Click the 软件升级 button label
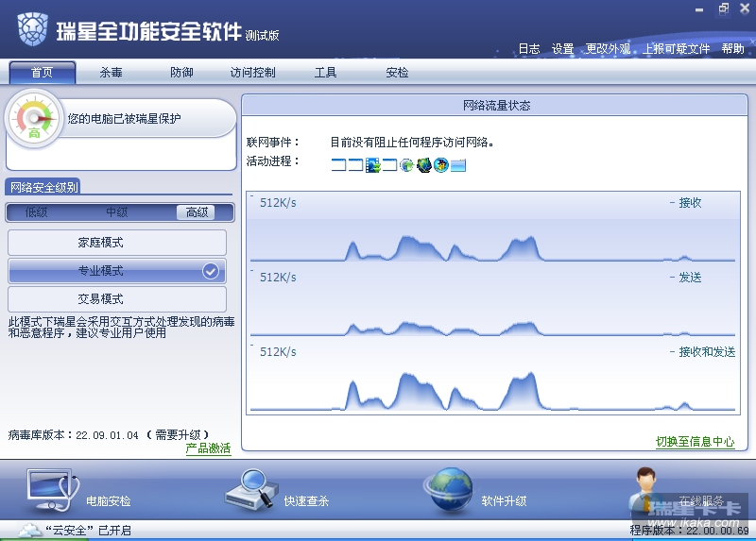Screen dimensions: 756x541 pos(504,501)
